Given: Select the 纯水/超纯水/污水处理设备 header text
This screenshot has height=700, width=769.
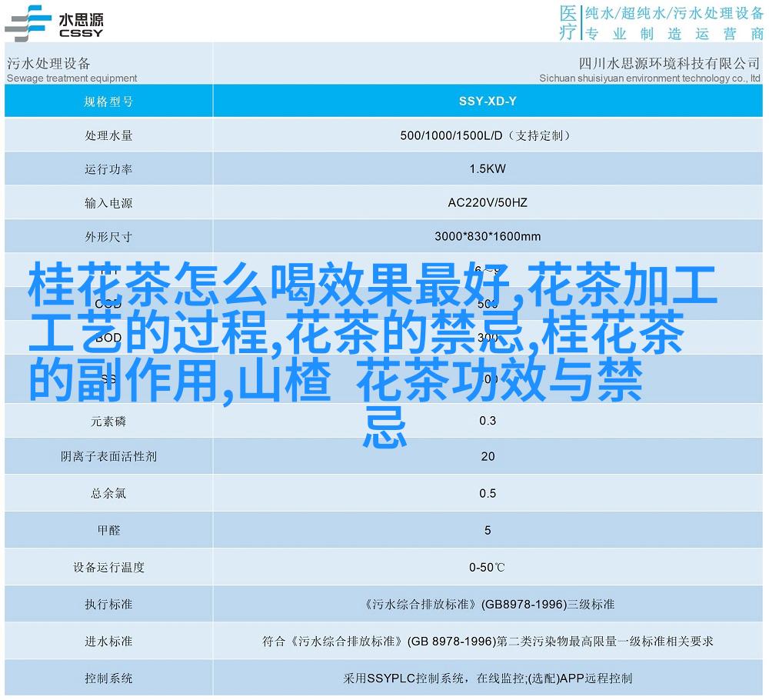Looking at the screenshot, I should (674, 13).
